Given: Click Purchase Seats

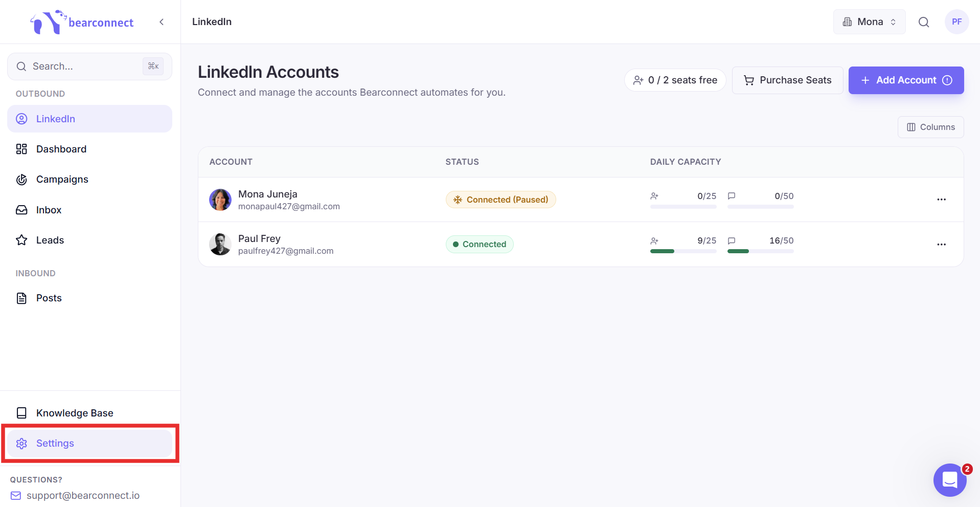Looking at the screenshot, I should pyautogui.click(x=787, y=80).
